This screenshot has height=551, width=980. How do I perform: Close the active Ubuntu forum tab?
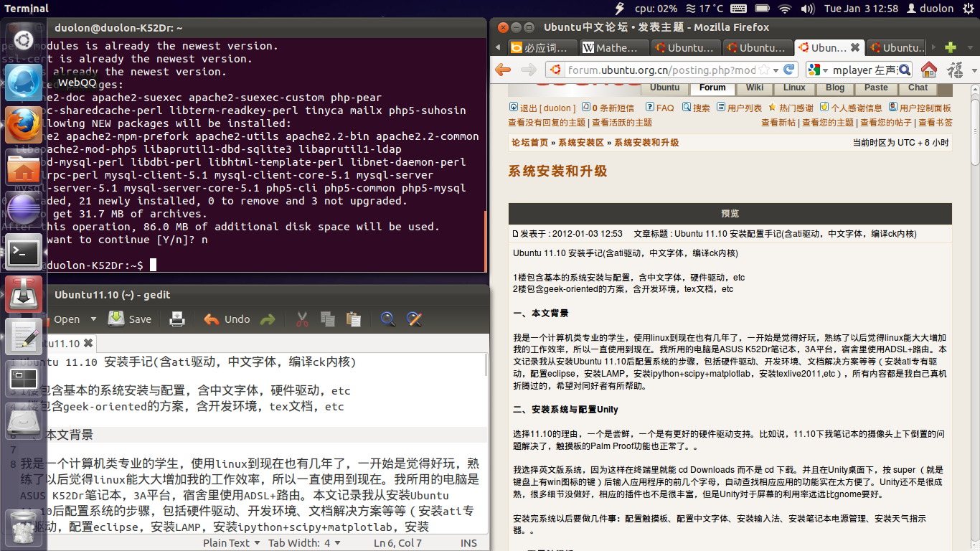point(854,48)
